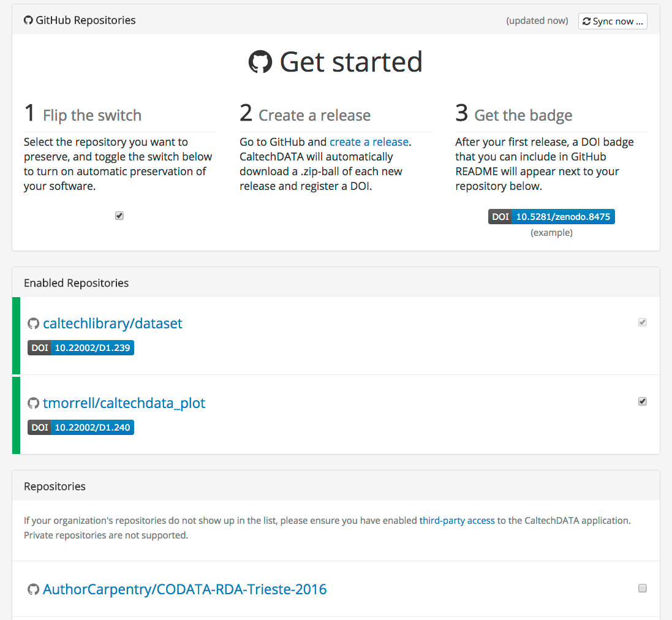The width and height of the screenshot is (672, 620).
Task: Open the caltechlibrary/dataset repository link
Action: click(112, 323)
